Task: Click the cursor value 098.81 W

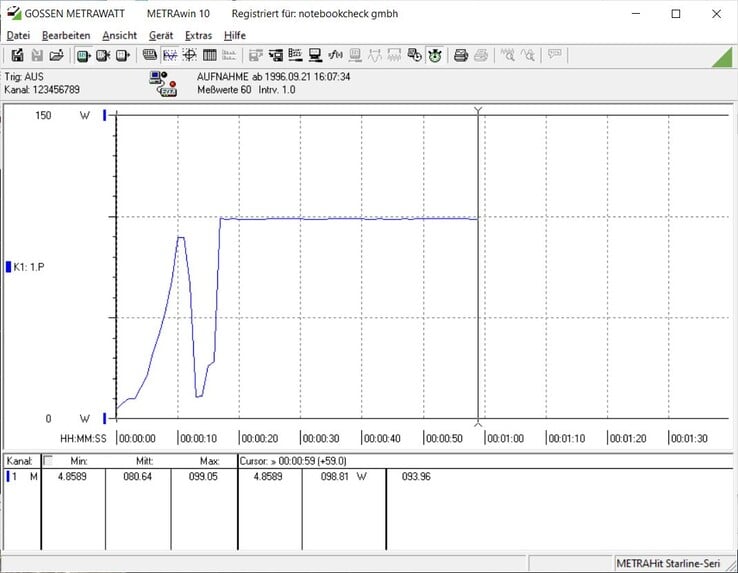Action: coord(343,476)
